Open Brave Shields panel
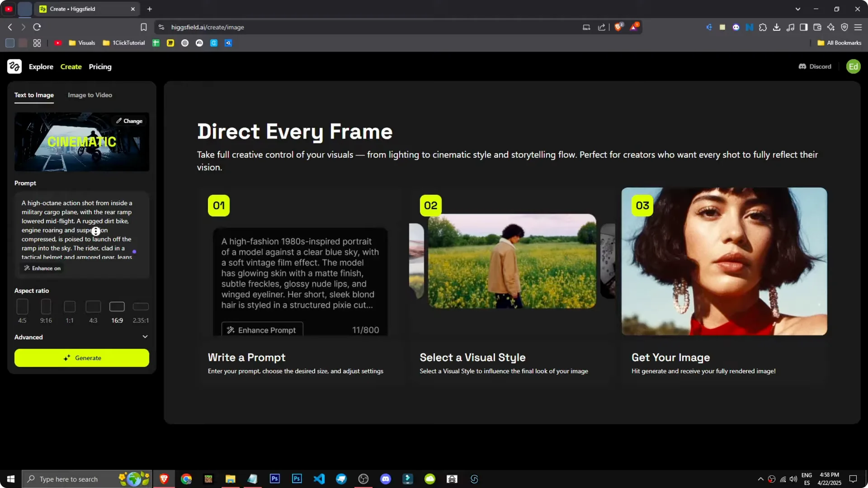The height and width of the screenshot is (488, 868). [618, 27]
